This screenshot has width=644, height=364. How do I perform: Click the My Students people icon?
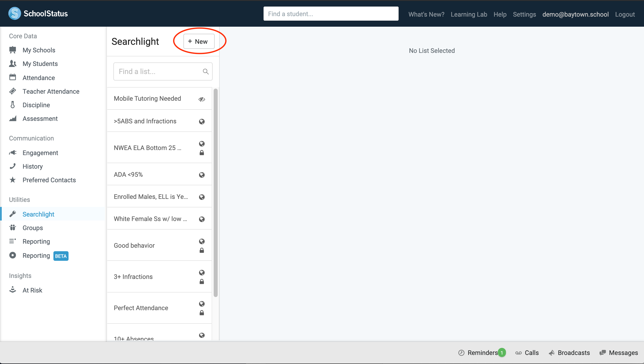pyautogui.click(x=13, y=63)
